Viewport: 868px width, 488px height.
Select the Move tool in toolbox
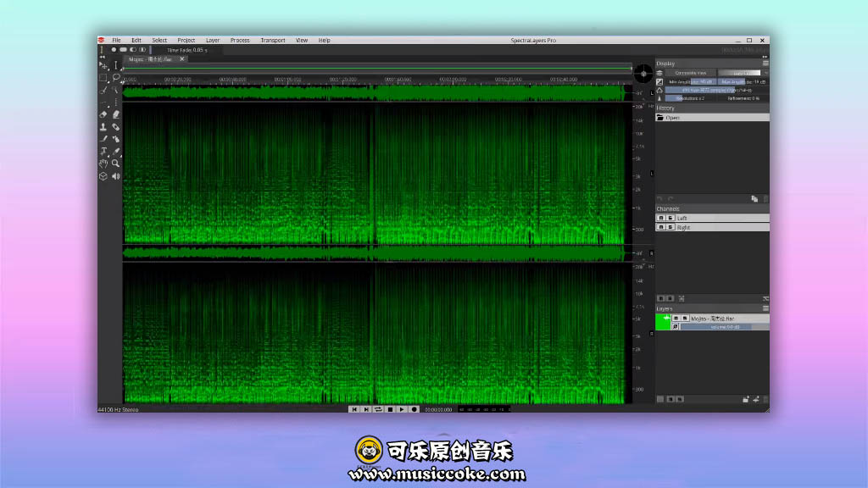point(103,66)
